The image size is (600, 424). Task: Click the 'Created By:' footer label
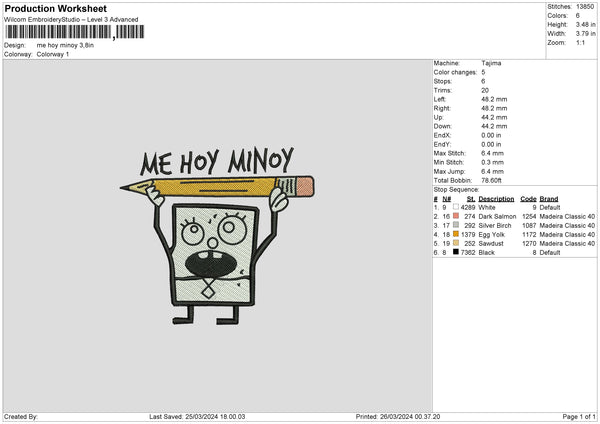click(x=21, y=416)
